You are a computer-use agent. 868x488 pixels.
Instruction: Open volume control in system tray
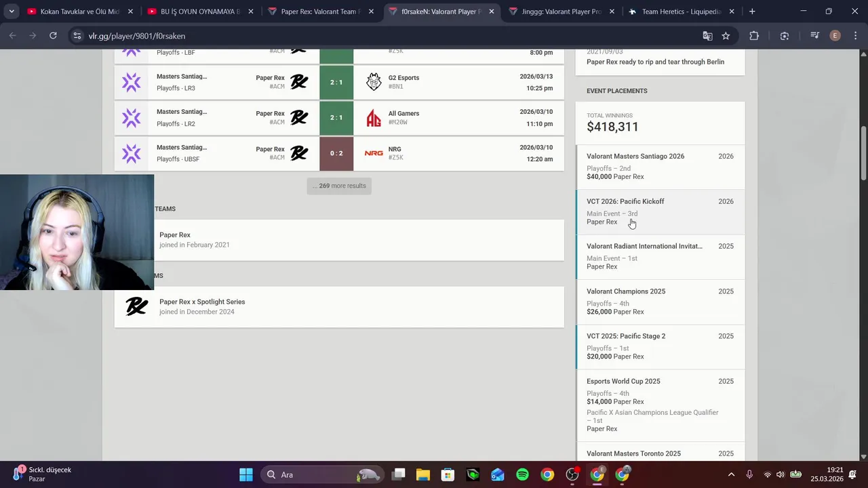[781, 474]
